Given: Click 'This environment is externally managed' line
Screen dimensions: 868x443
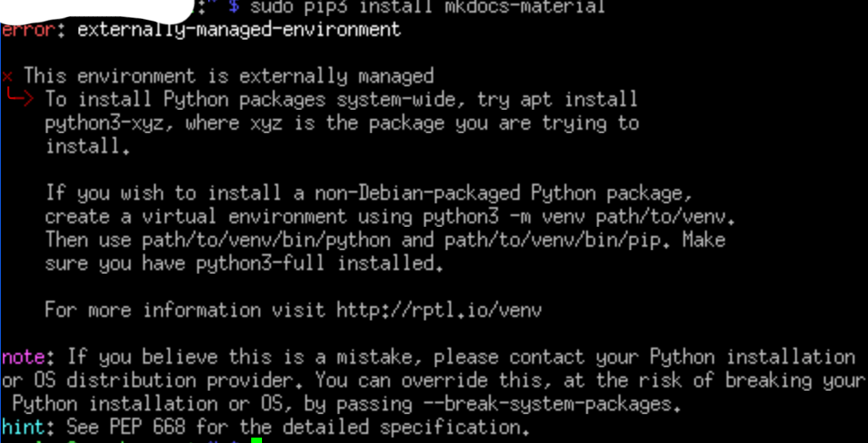Looking at the screenshot, I should coord(229,77).
